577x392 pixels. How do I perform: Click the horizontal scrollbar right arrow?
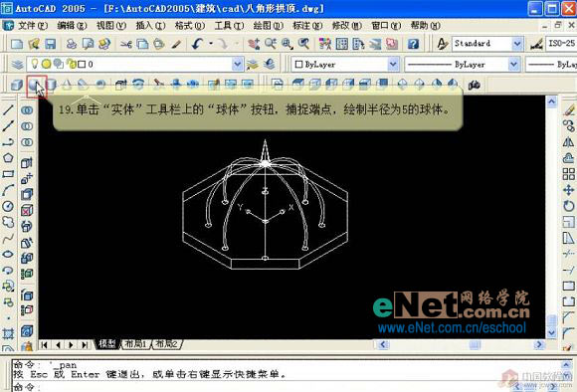[539, 344]
